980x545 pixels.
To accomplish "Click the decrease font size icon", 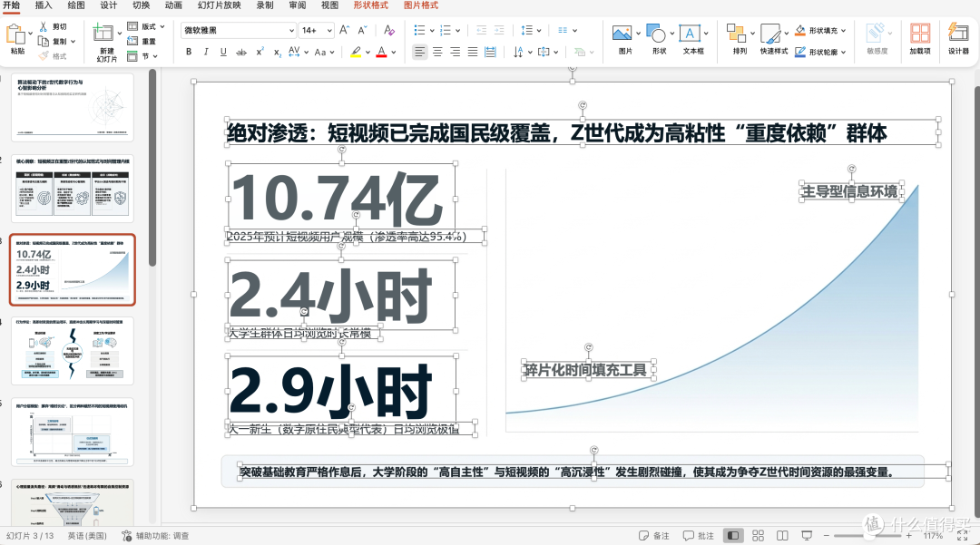I will coord(362,30).
